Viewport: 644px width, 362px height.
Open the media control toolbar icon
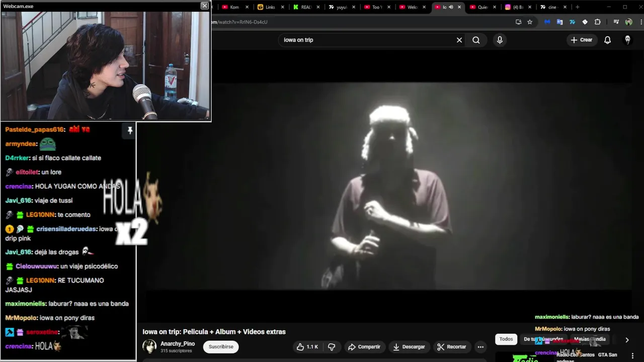pyautogui.click(x=616, y=22)
